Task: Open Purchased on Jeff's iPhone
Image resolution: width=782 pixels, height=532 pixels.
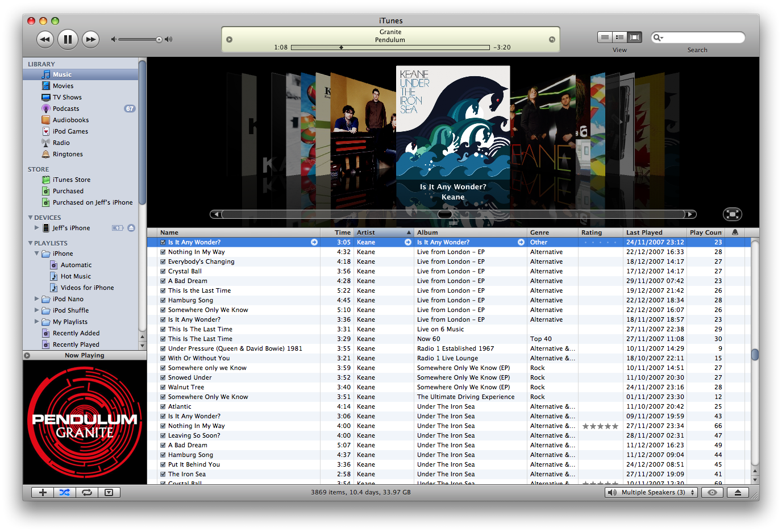Action: coord(81,202)
